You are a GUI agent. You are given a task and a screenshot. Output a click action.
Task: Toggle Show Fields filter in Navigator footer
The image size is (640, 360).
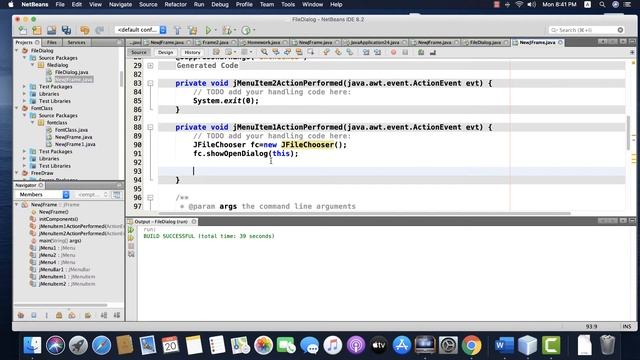(x=34, y=315)
